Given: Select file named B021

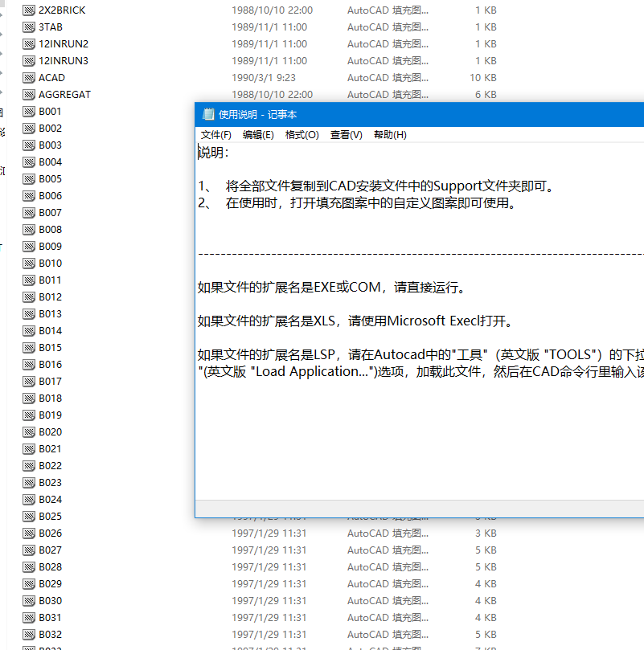Looking at the screenshot, I should [50, 449].
